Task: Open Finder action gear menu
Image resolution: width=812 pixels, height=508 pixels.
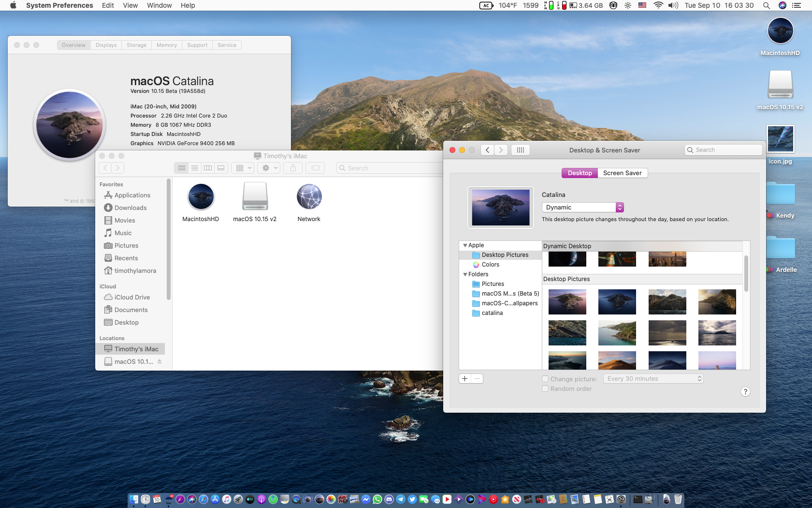Action: click(x=269, y=168)
